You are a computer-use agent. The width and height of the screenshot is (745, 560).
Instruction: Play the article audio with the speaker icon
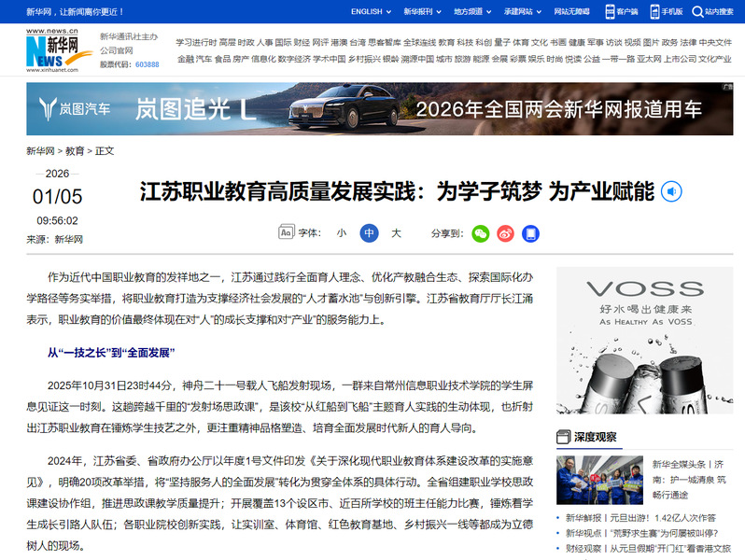click(x=671, y=192)
